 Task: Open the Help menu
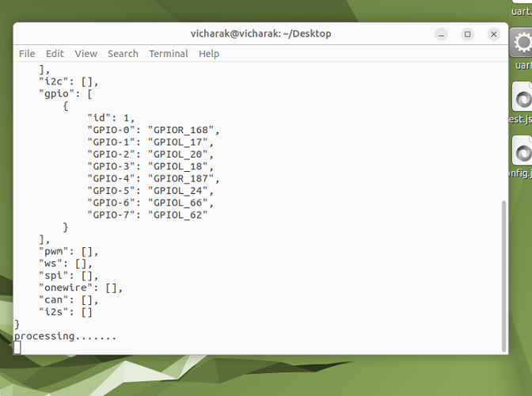[x=209, y=54]
